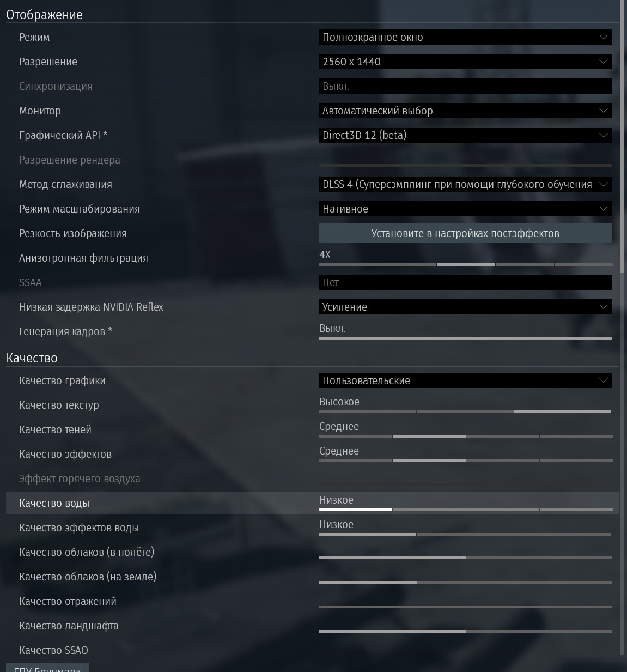Click the ГПУ Бенчмарк button

pyautogui.click(x=47, y=668)
